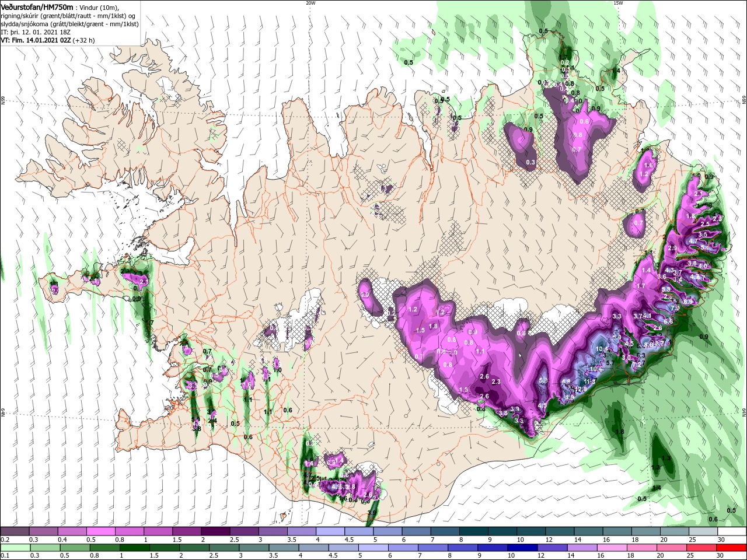This screenshot has height=560, width=747.
Task: Select the darkest purple 2–2.5 snow legend swatch
Action: [215, 531]
